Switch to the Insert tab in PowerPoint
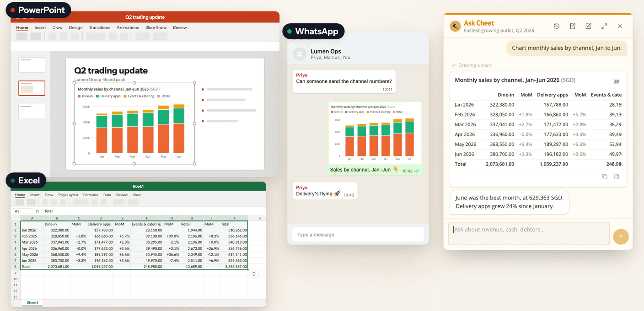644x311 pixels. point(40,27)
